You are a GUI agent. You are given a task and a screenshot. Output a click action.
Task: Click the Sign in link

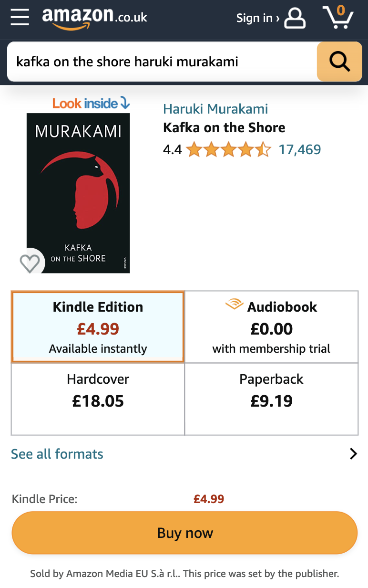(x=257, y=18)
